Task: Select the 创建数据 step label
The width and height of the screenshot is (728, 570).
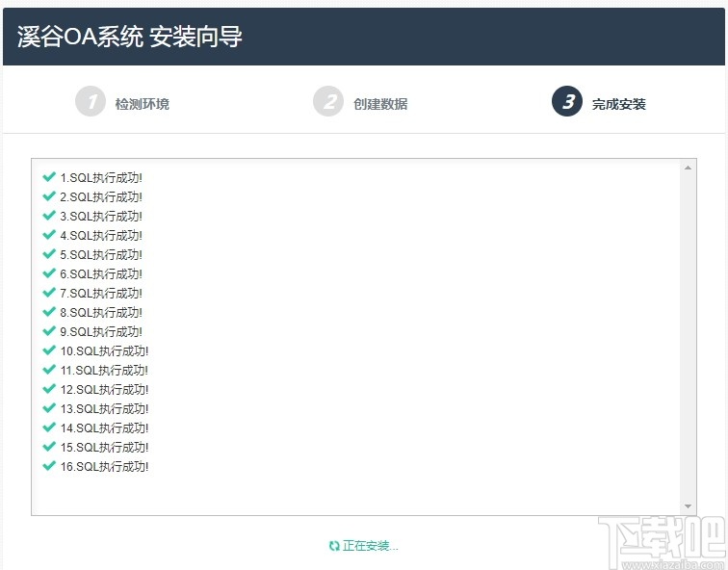Action: pyautogui.click(x=380, y=104)
